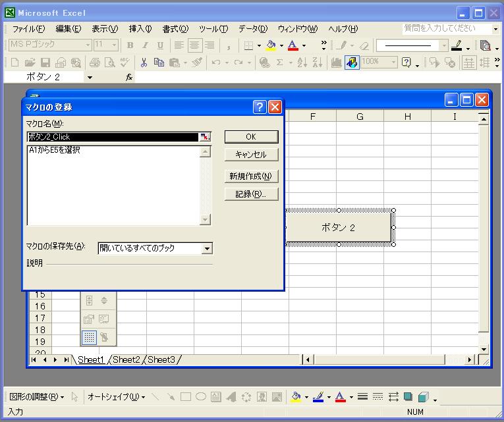Open the Help menu
The image size is (504, 422).
coord(343,29)
